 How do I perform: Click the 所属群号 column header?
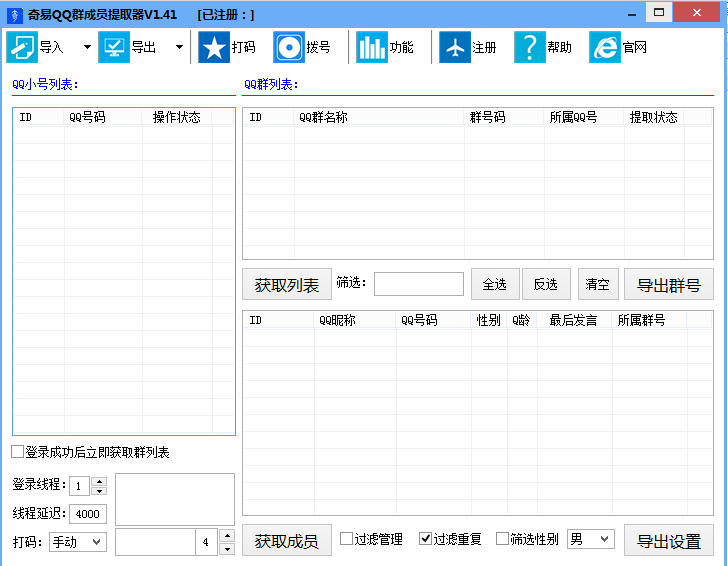(x=649, y=320)
